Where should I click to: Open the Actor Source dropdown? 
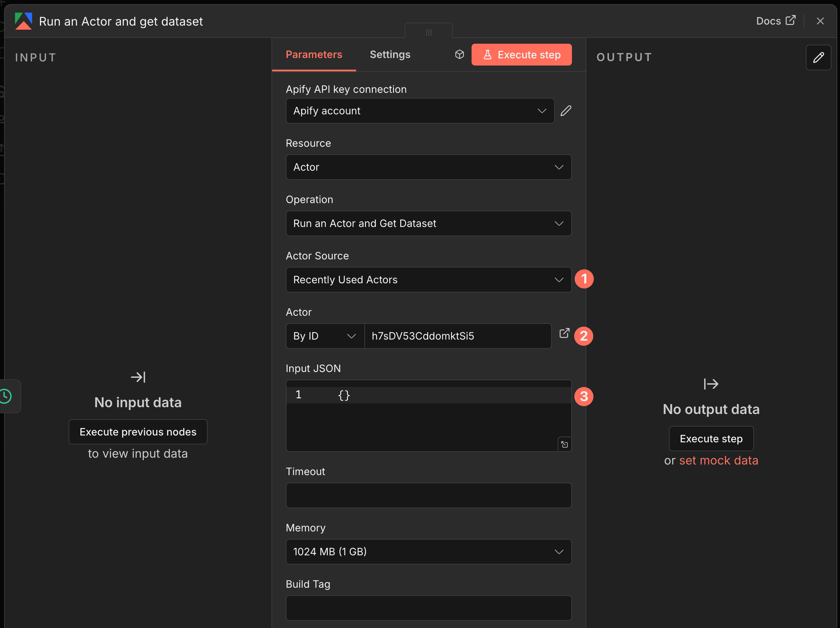(428, 280)
